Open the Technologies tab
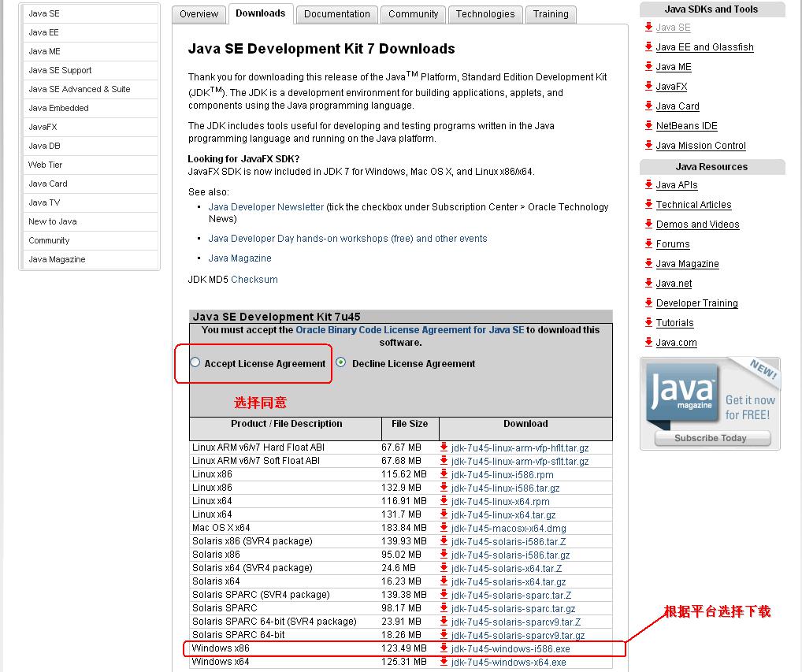This screenshot has width=802, height=672. (x=485, y=14)
